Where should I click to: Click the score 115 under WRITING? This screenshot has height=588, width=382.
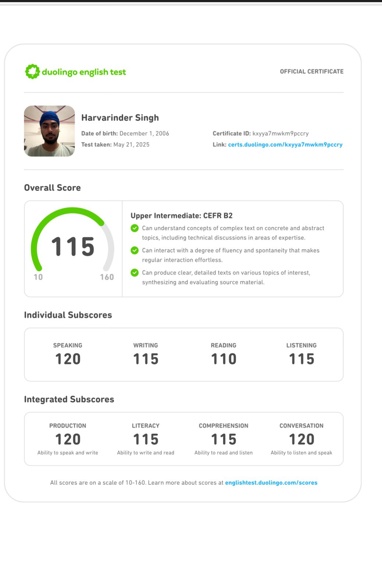tap(146, 359)
